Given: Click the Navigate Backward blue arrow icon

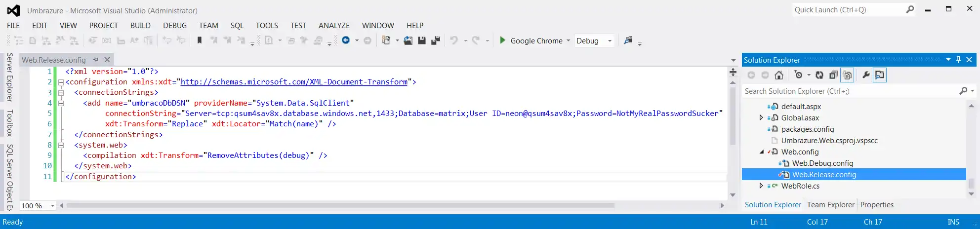Looking at the screenshot, I should point(346,40).
